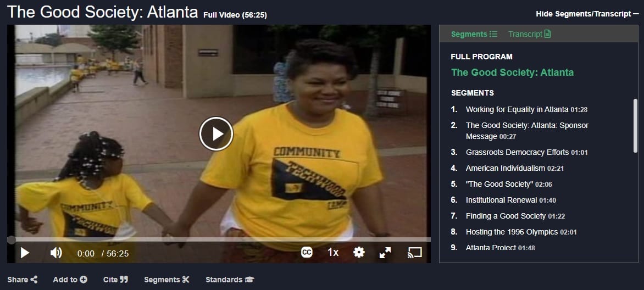
Task: Open the Cite option
Action: 115,280
